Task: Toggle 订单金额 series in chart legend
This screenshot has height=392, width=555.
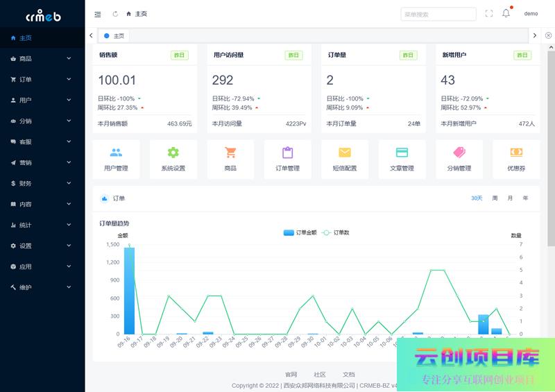Action: (300, 232)
